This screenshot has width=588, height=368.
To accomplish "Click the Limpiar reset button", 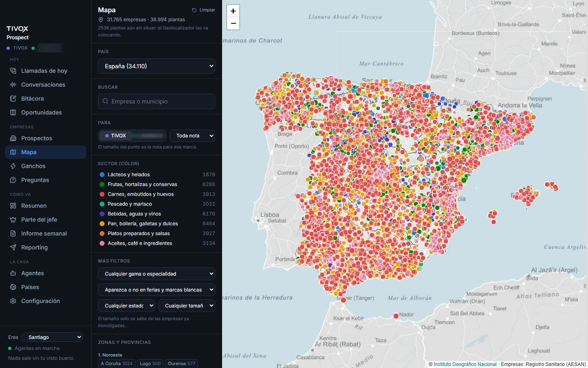I will click(203, 10).
